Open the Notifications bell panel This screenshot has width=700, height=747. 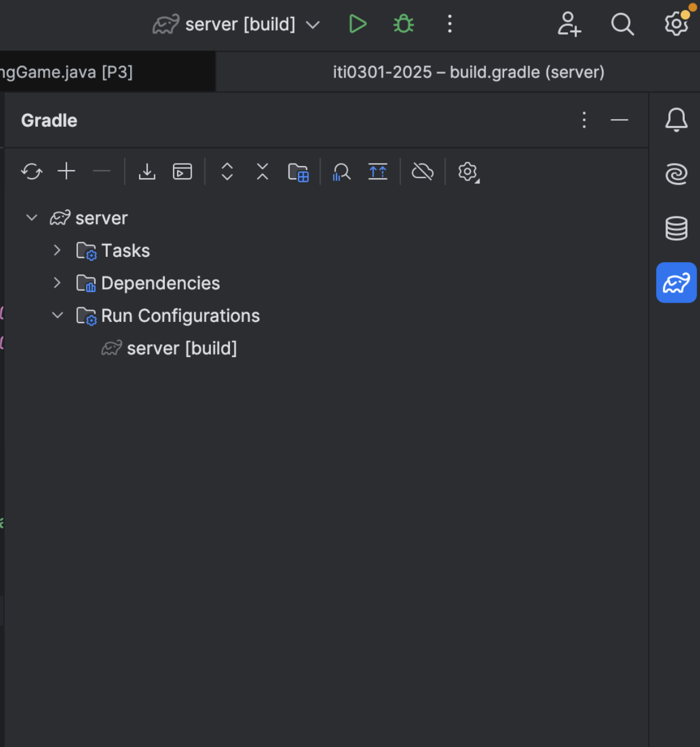point(676,120)
